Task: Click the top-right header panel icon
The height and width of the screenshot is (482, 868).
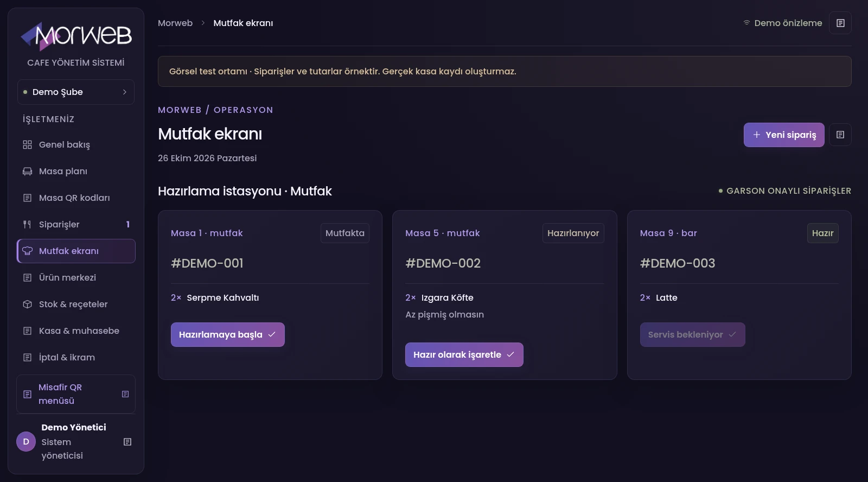Action: [840, 23]
